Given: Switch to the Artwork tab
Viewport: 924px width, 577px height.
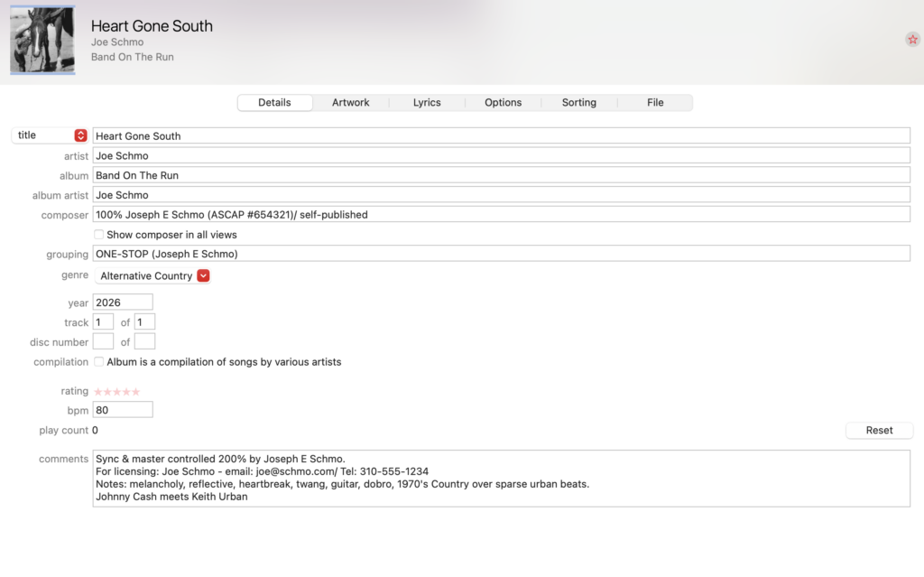Looking at the screenshot, I should tap(350, 103).
